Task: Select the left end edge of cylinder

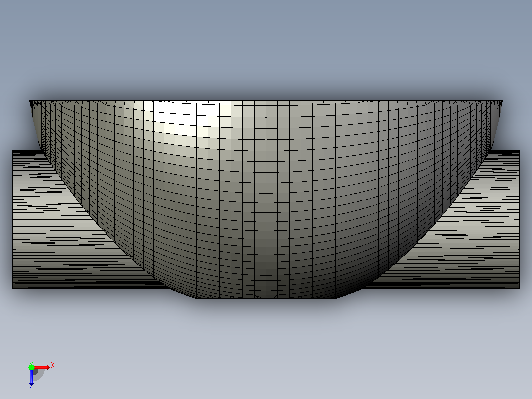Action: pyautogui.click(x=13, y=219)
